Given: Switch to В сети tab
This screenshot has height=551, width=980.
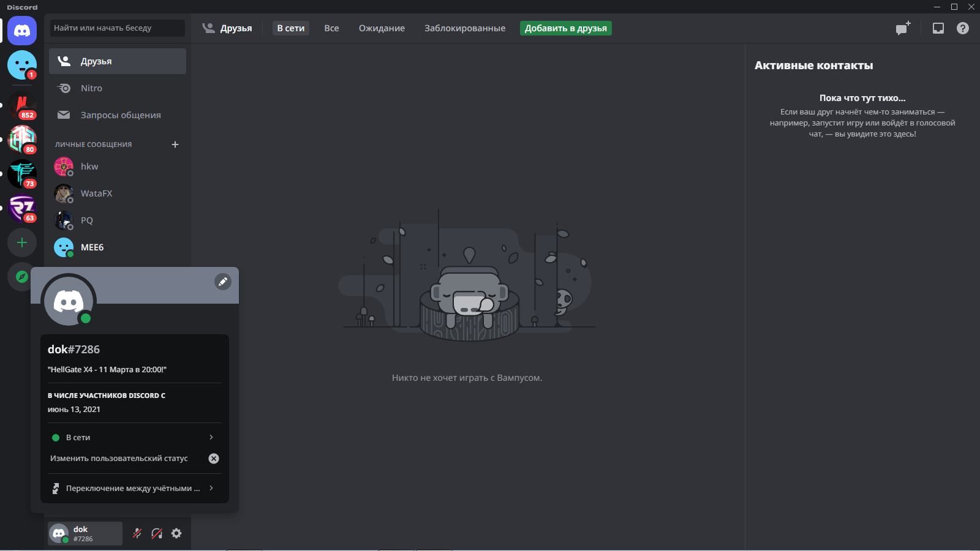Looking at the screenshot, I should click(291, 28).
